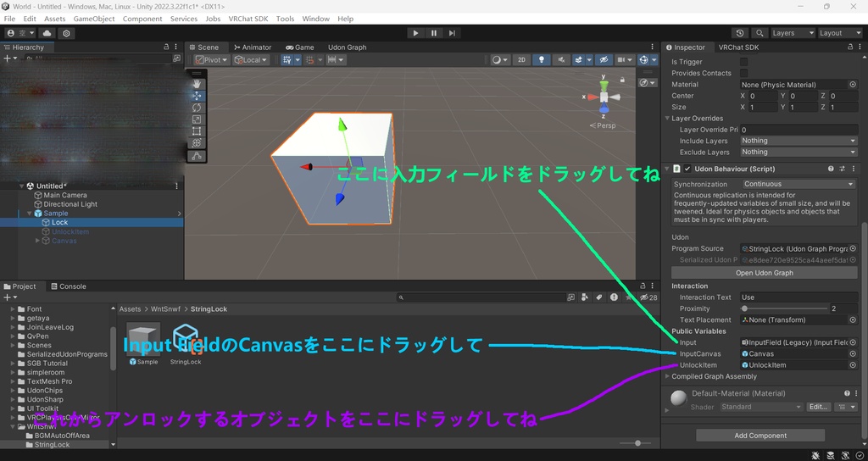Select the Rect transform tool
Screen dimensions: 868x461
[x=197, y=131]
